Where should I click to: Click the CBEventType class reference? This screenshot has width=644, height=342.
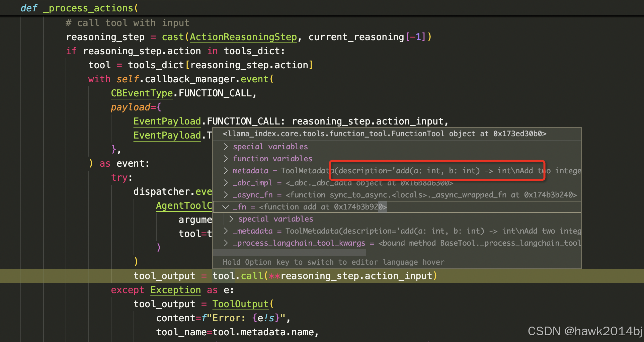pyautogui.click(x=142, y=93)
